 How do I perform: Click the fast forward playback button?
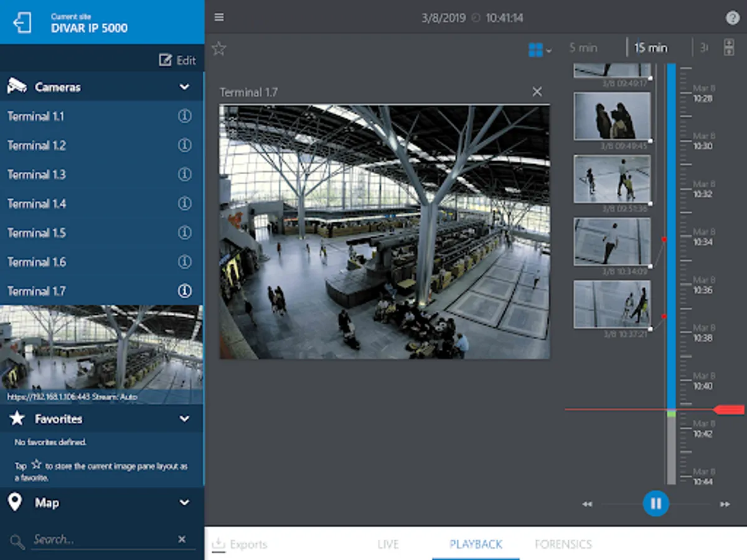click(x=725, y=504)
